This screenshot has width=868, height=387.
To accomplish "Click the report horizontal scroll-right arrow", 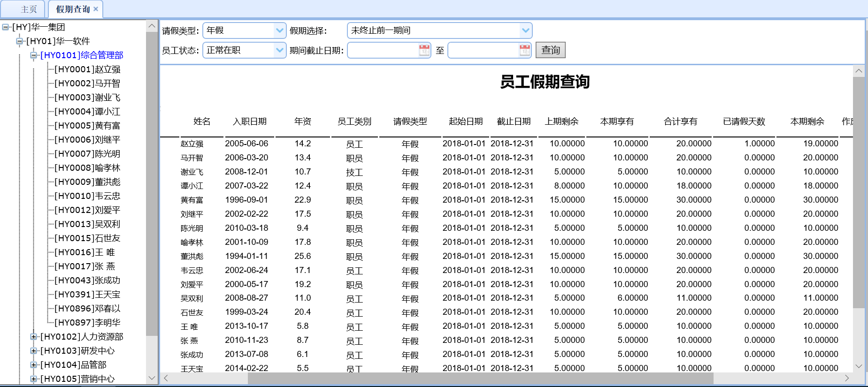I will coord(847,378).
